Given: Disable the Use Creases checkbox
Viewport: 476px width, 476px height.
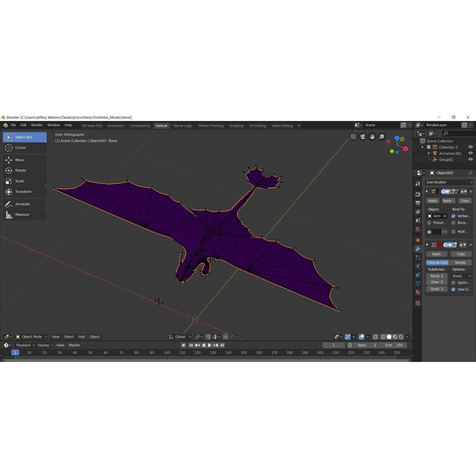Looking at the screenshot, I should [x=453, y=289].
